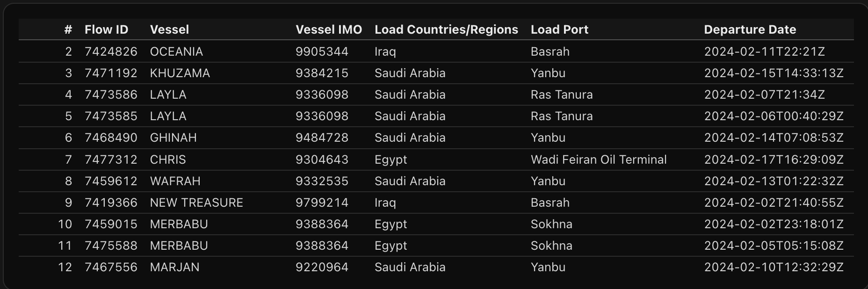
Task: Click the Flow ID column header
Action: click(x=106, y=29)
